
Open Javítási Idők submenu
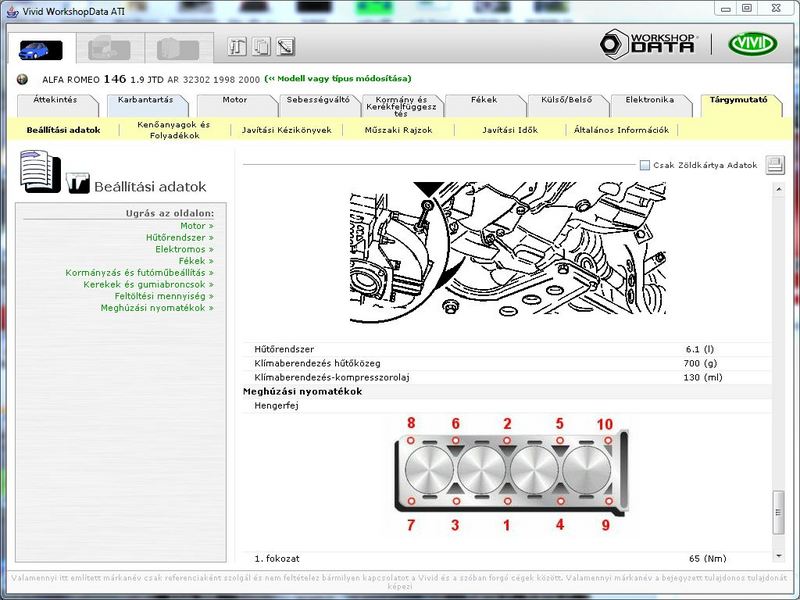510,130
